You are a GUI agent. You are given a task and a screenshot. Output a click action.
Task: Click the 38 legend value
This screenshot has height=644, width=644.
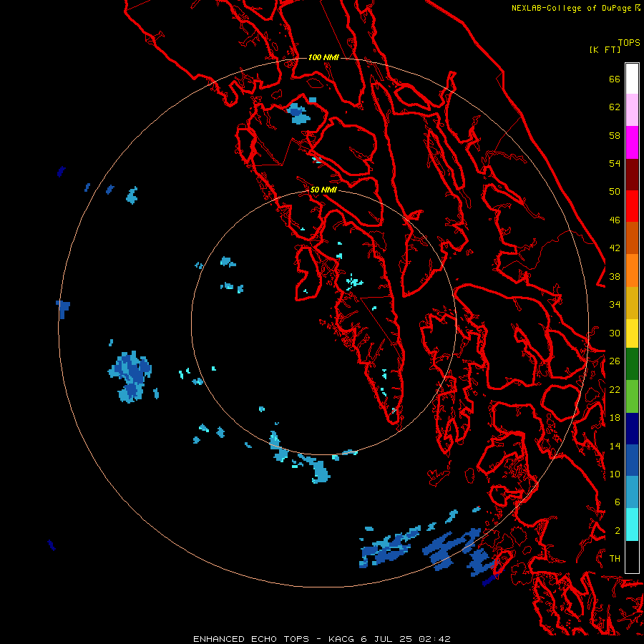coord(615,277)
